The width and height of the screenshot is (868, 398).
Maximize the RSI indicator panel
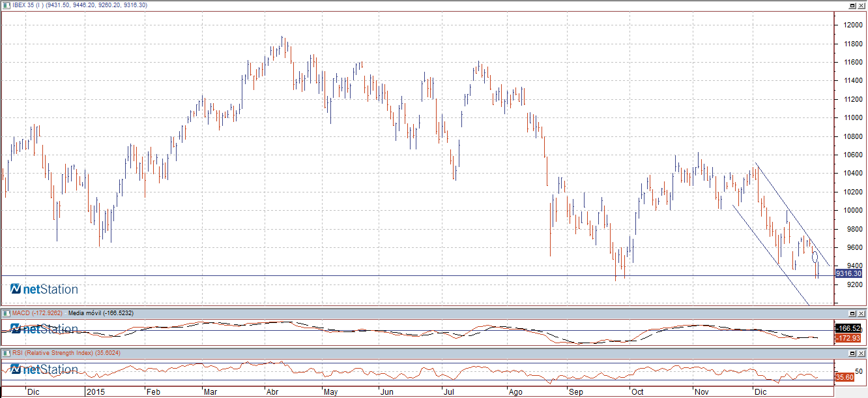(x=852, y=353)
